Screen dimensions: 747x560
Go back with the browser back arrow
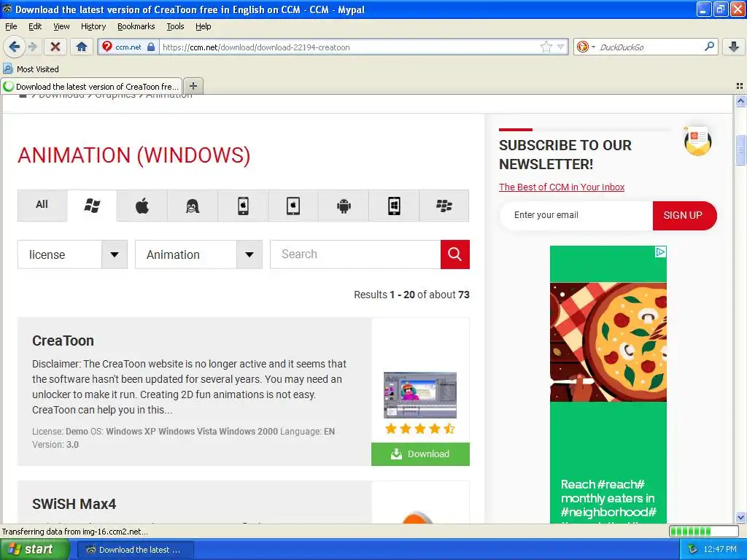click(14, 47)
